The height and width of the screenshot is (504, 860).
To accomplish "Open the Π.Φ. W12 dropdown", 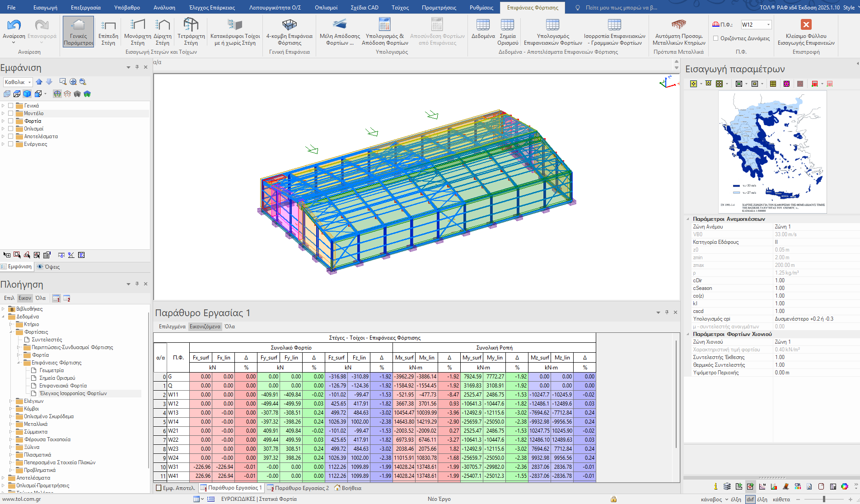I will [768, 25].
